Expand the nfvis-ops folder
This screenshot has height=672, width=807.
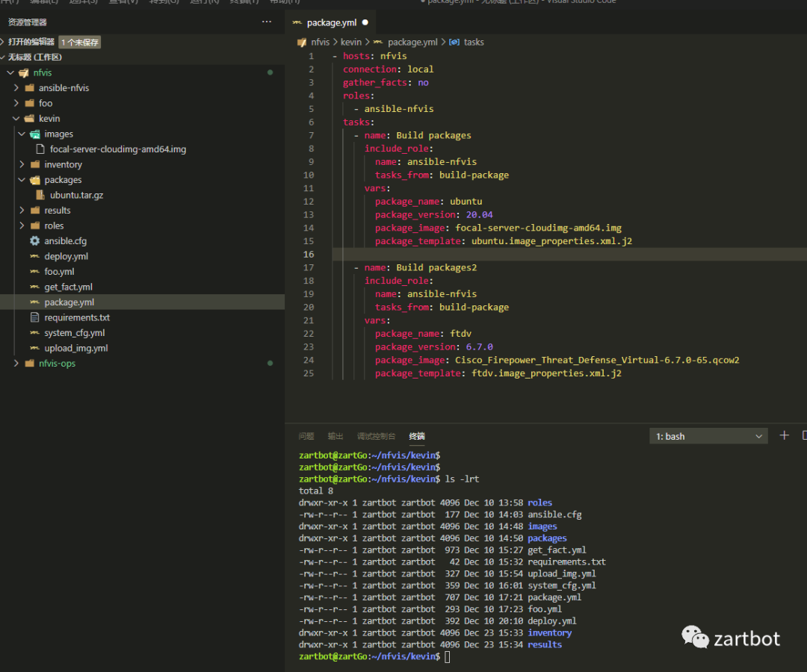click(16, 364)
